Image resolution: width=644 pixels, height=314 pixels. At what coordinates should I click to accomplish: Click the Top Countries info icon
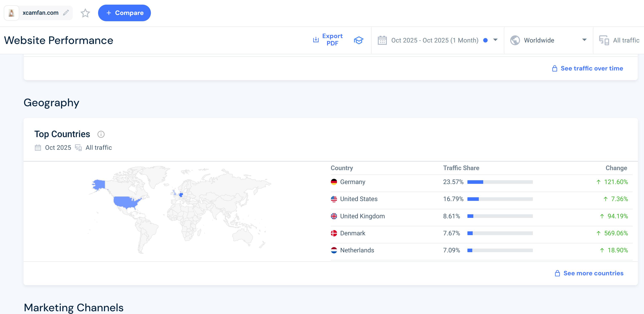tap(101, 134)
